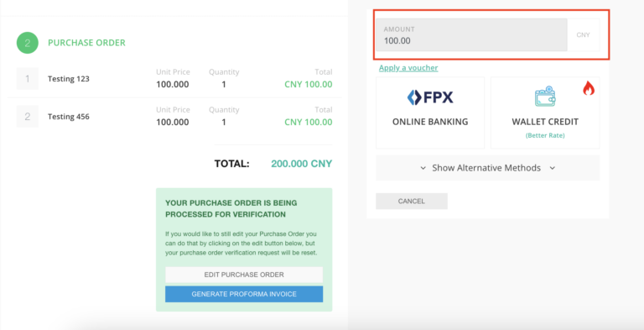Screen dimensions: 644x330
Task: Choose the Online Banking payment option
Action: [x=430, y=113]
